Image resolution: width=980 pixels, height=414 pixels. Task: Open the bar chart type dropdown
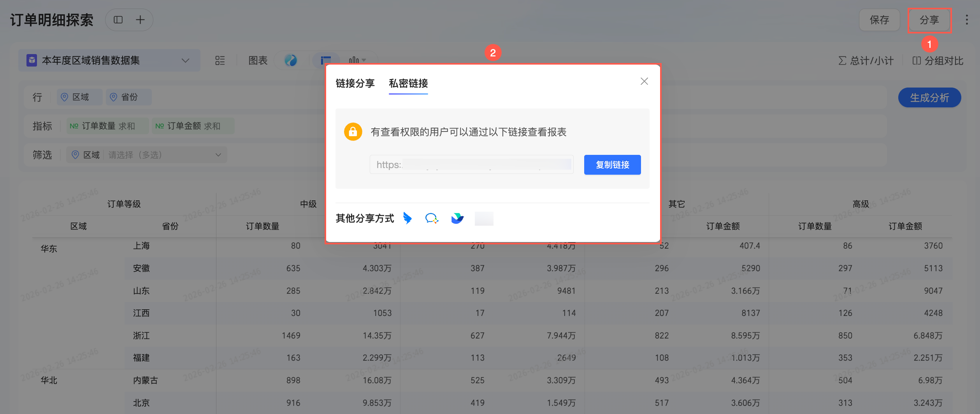pos(357,60)
